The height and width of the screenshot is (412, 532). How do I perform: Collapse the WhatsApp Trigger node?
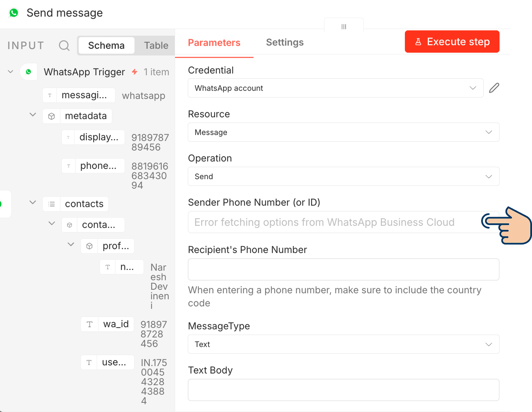pos(11,72)
